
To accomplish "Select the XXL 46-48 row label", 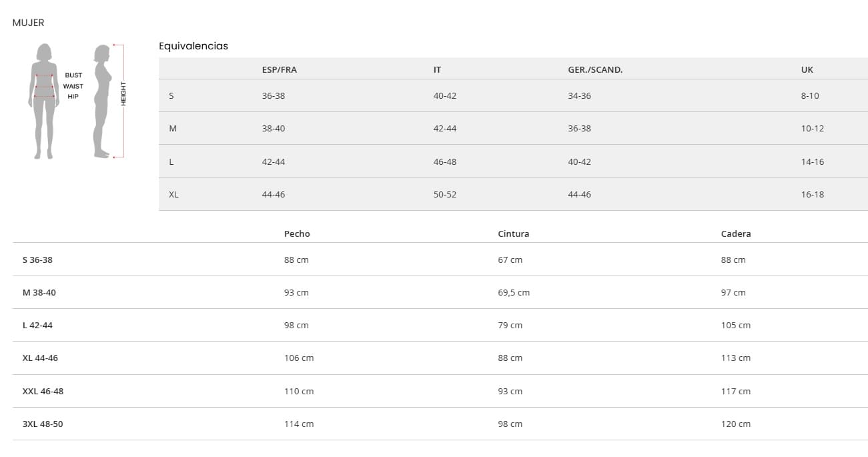I will [43, 391].
